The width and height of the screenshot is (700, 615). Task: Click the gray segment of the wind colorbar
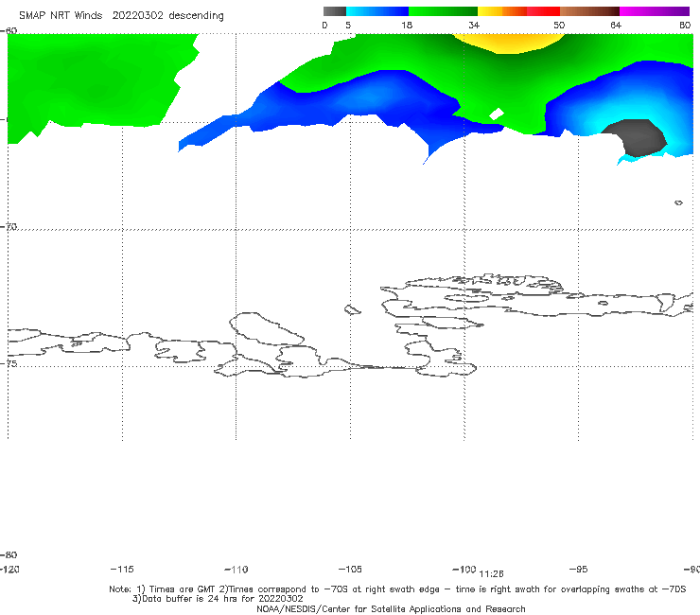(x=334, y=11)
